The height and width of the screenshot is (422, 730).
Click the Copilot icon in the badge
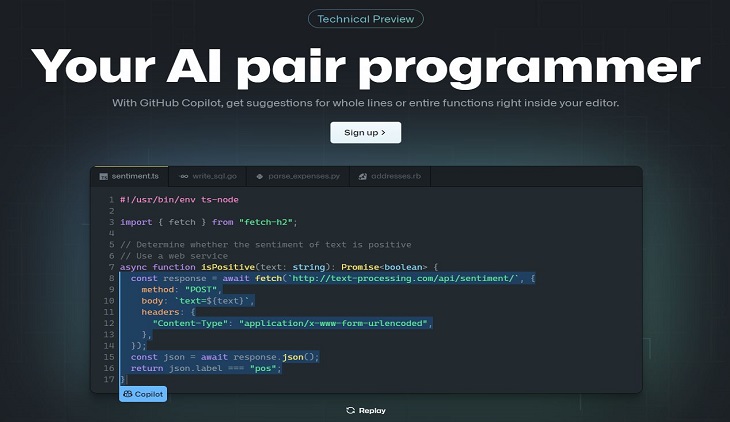point(128,394)
